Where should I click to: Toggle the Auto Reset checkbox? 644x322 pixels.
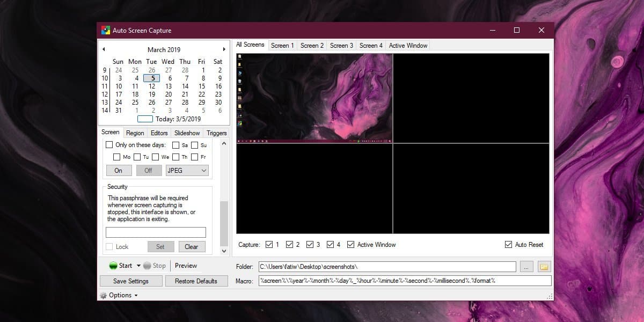508,245
